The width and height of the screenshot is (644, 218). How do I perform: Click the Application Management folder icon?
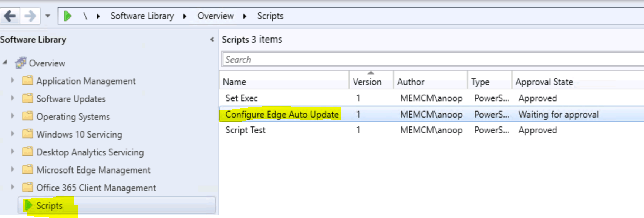click(x=27, y=80)
